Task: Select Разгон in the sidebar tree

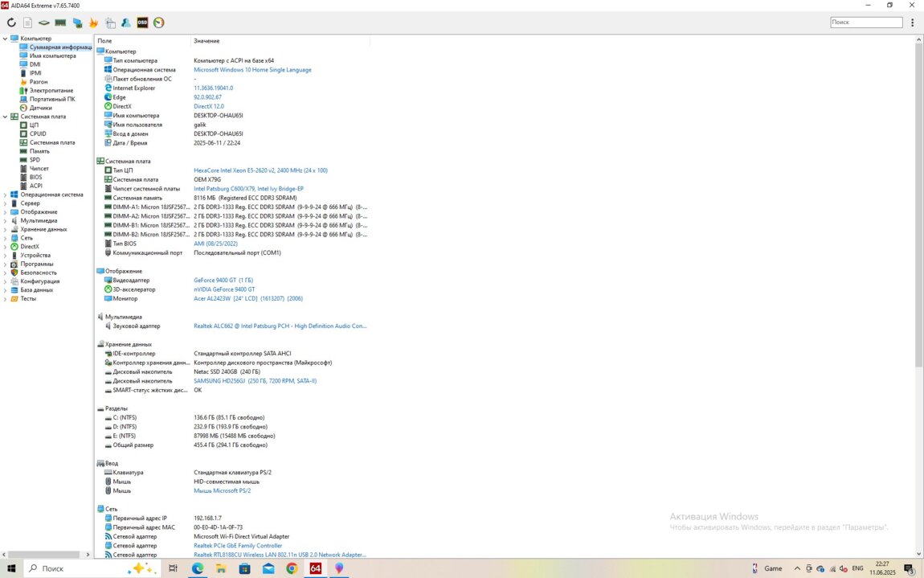Action: 39,82
